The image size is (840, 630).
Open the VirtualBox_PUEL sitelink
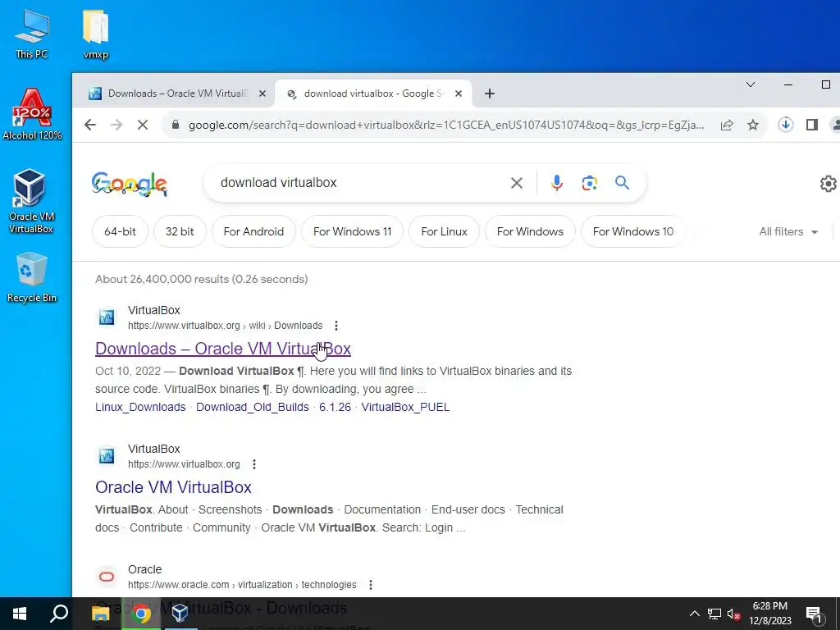[x=405, y=407]
